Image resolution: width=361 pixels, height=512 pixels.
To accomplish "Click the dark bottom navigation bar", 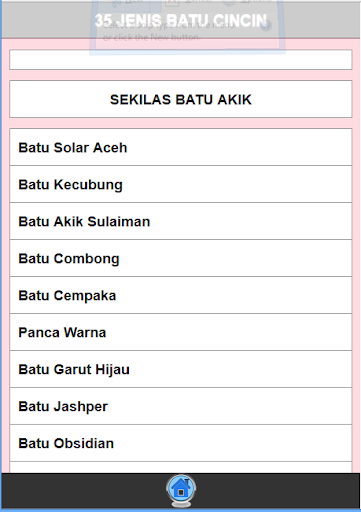I will pyautogui.click(x=181, y=491).
